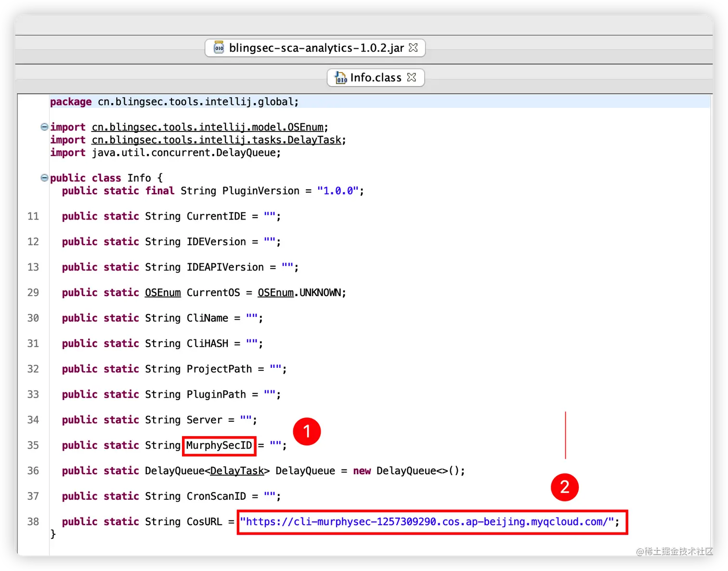The width and height of the screenshot is (728, 571).
Task: Click the IDEAPIVersion variable name
Action: (x=225, y=267)
